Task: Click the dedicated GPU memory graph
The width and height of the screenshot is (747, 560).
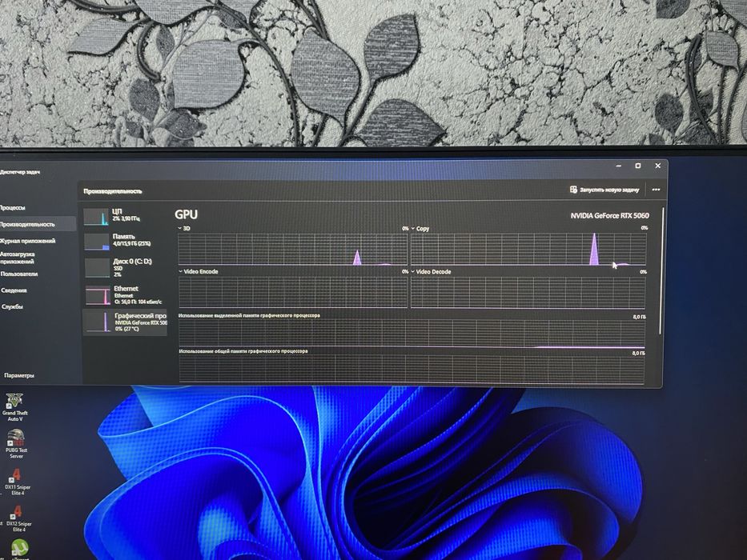Action: (x=412, y=334)
